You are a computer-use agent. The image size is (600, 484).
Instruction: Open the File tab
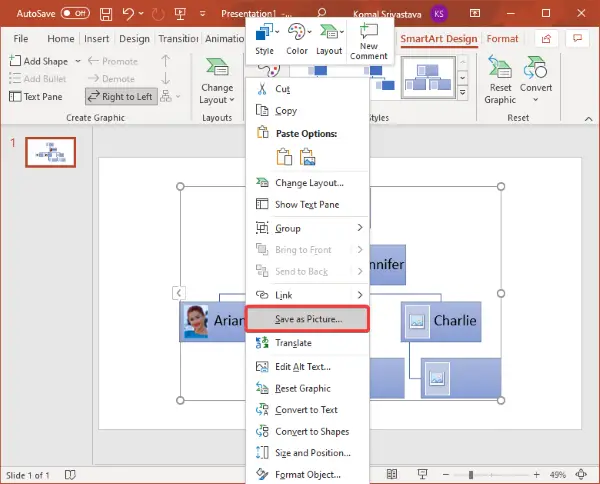(x=21, y=39)
